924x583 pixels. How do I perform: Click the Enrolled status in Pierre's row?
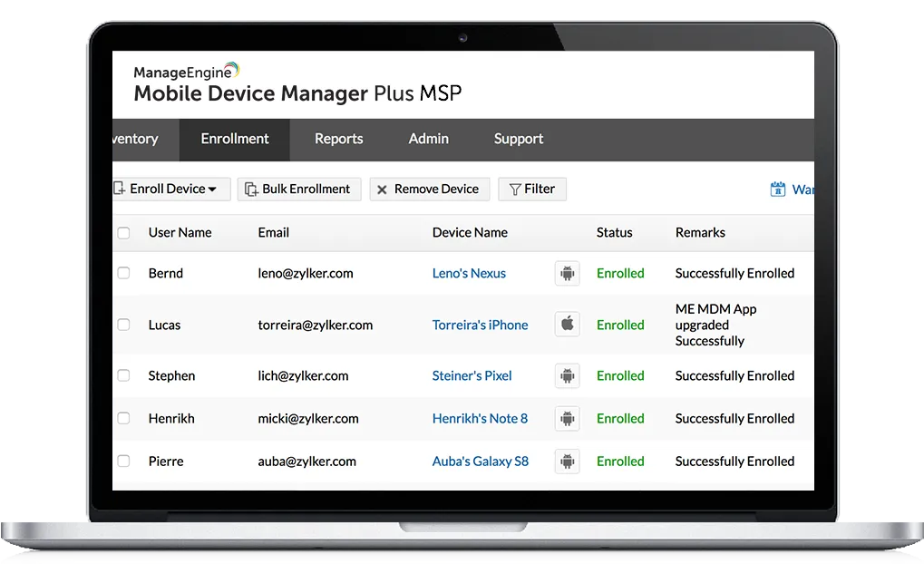click(x=620, y=462)
